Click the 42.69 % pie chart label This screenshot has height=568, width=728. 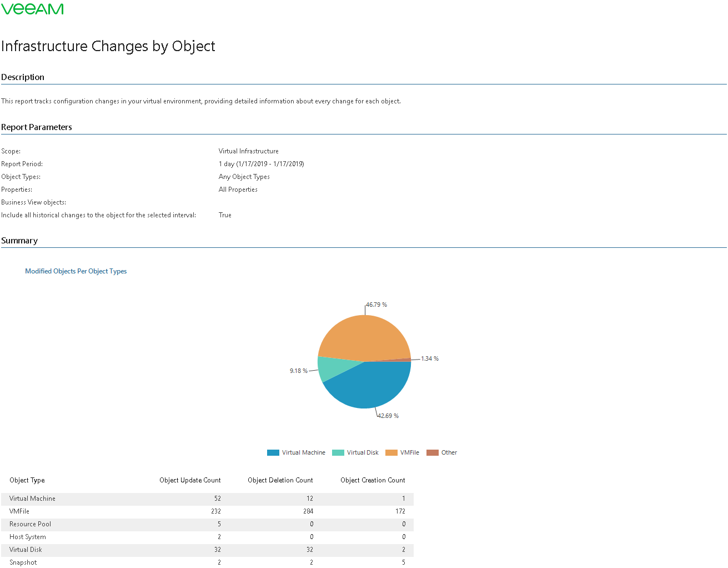[388, 416]
